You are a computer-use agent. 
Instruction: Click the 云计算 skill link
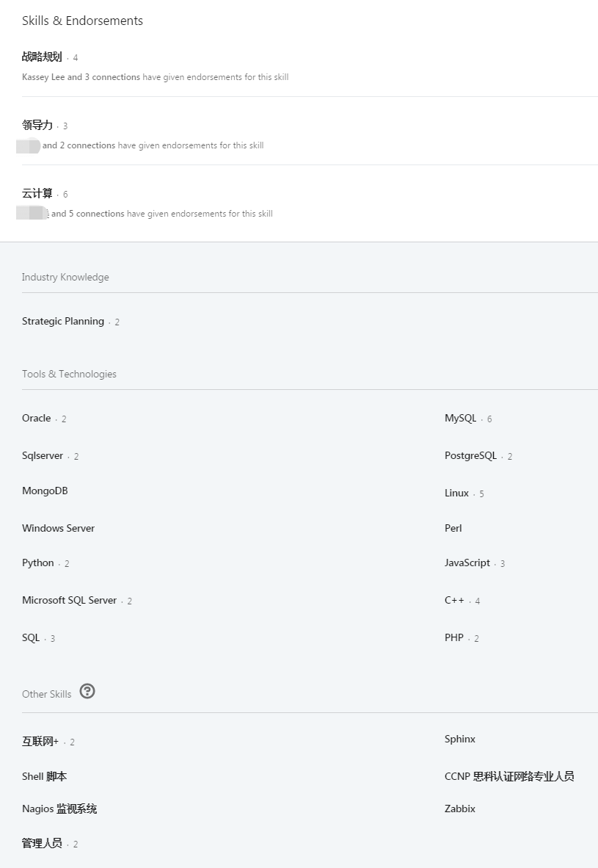point(37,193)
